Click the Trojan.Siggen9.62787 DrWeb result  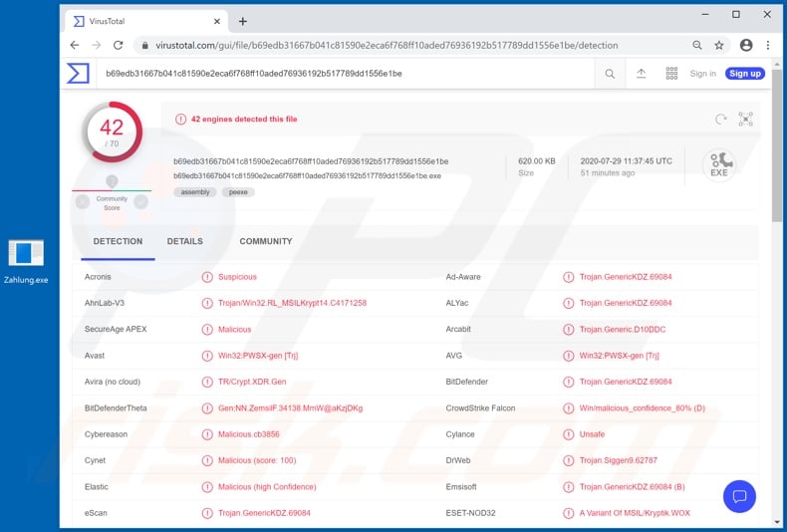coord(618,460)
